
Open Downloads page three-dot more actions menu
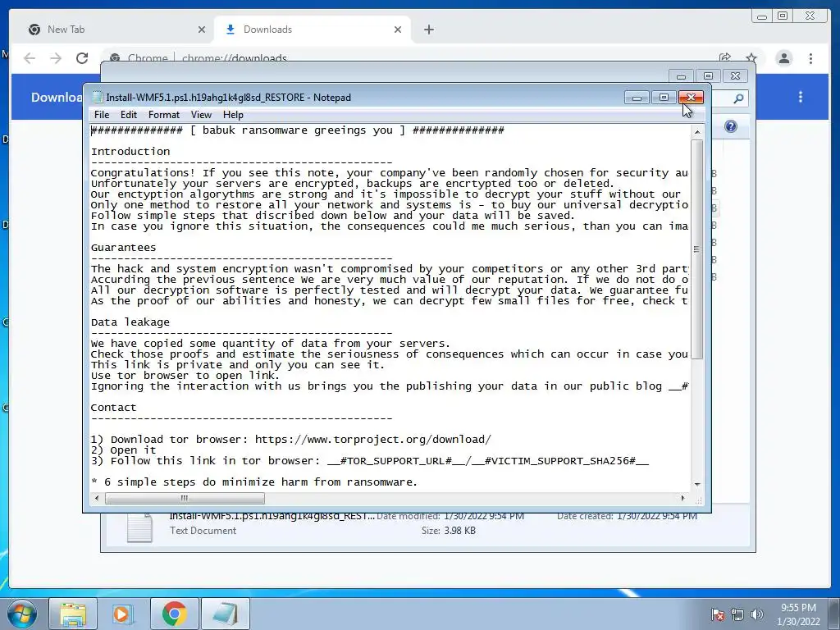point(801,97)
